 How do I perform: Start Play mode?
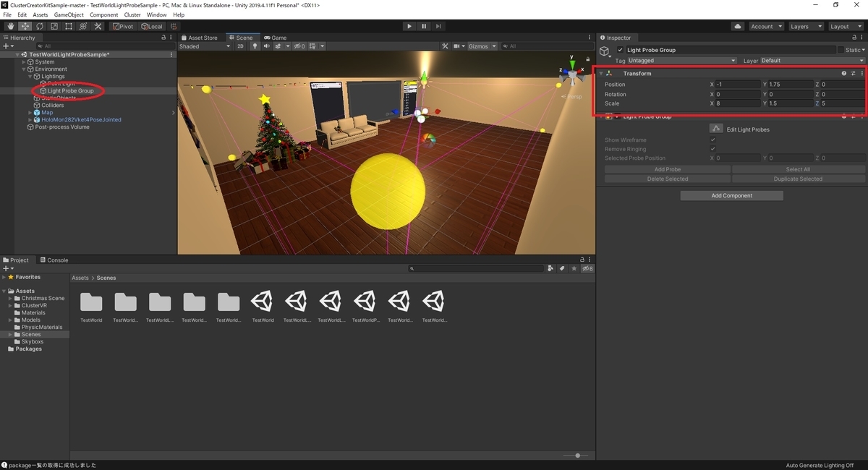pyautogui.click(x=409, y=26)
